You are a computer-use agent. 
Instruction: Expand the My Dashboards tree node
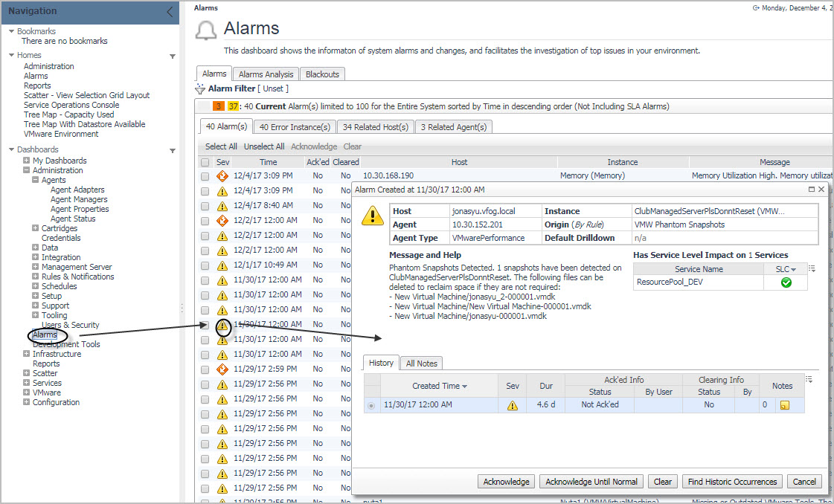point(27,161)
